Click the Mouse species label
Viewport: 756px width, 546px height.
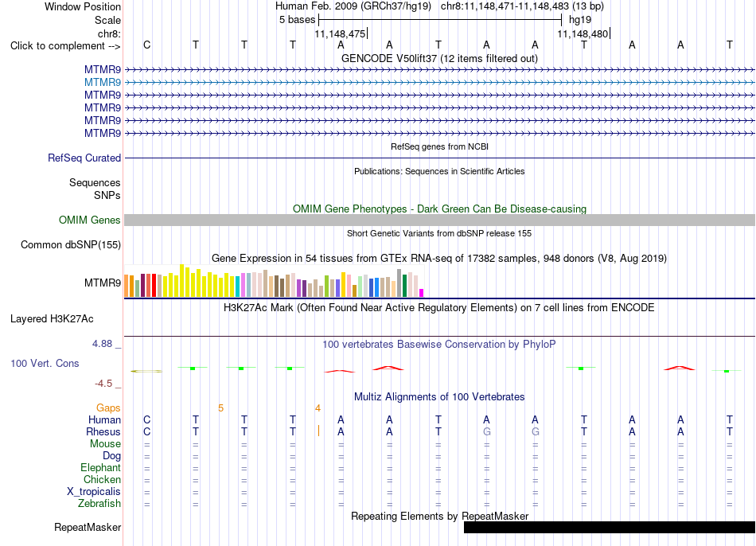105,444
